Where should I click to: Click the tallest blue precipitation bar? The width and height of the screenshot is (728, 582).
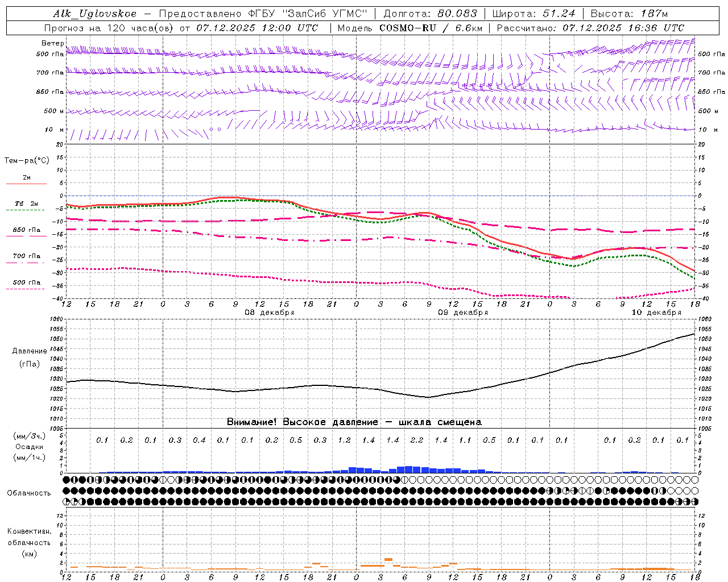click(408, 469)
